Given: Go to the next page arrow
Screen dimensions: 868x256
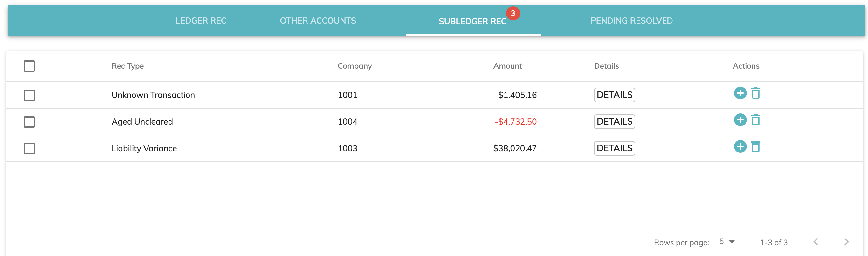Looking at the screenshot, I should (x=846, y=242).
